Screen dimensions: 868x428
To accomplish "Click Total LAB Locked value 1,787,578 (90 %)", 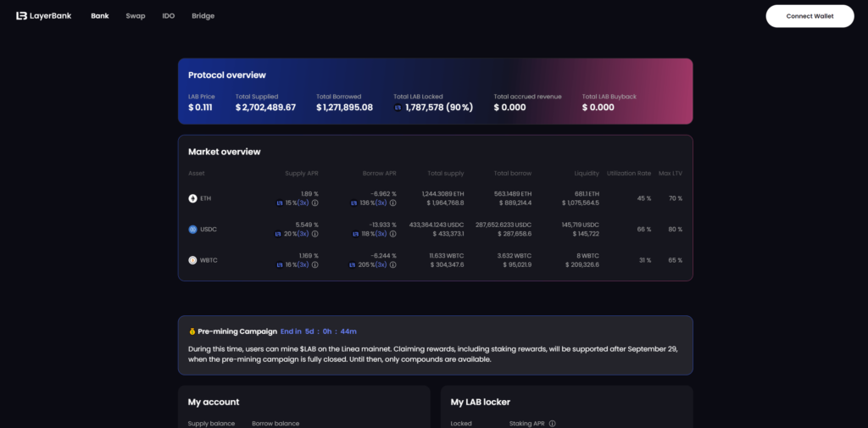I will (439, 108).
